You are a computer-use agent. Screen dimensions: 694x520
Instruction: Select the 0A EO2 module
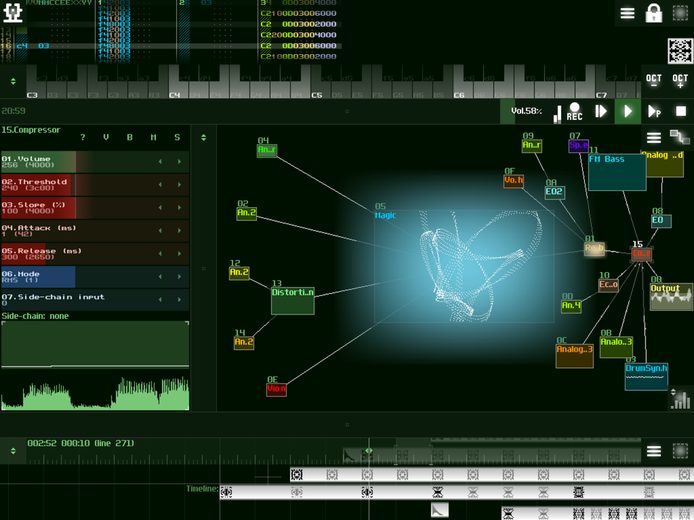(554, 193)
